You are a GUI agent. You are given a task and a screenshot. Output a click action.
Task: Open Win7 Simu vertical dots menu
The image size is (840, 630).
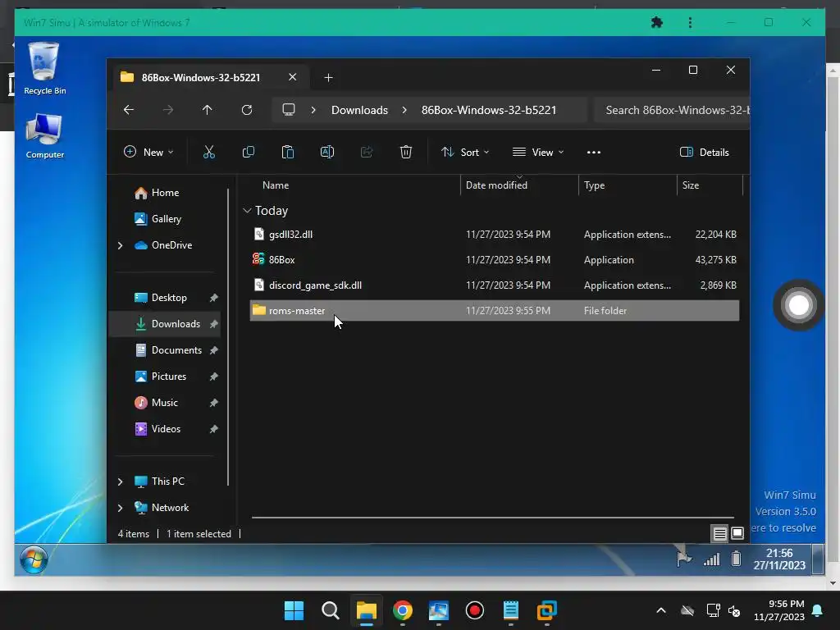click(x=690, y=22)
